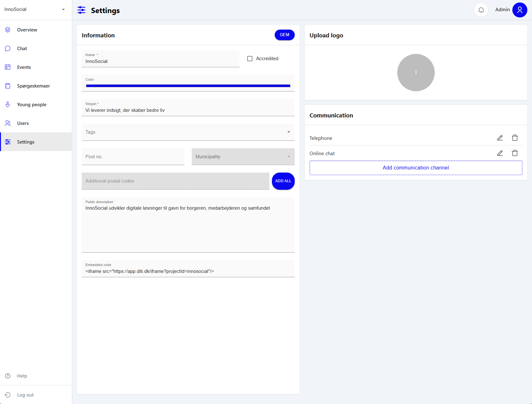
Task: Delete the Telephone channel with trash icon
Action: click(515, 138)
